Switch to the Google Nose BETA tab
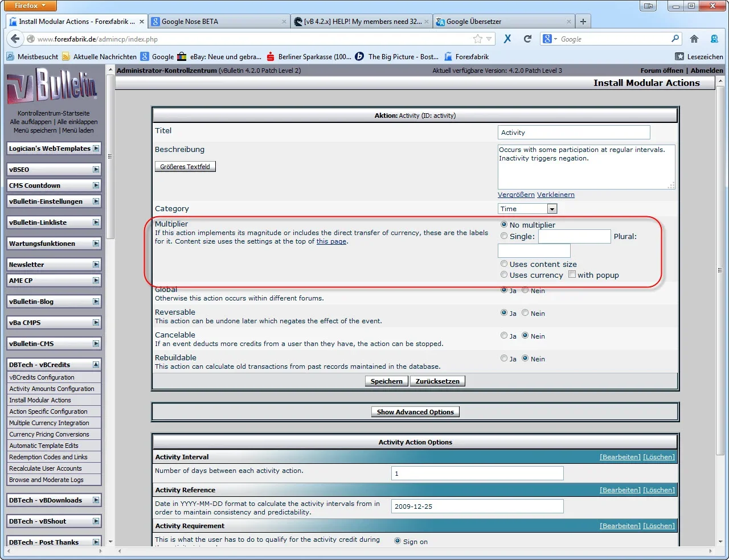This screenshot has width=729, height=560. (x=219, y=22)
